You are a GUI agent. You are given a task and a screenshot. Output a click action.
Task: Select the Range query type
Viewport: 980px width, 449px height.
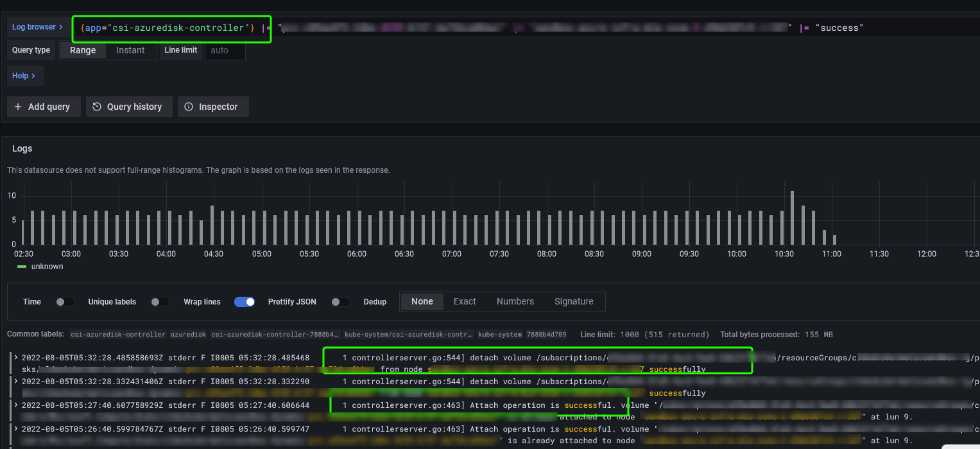point(83,50)
